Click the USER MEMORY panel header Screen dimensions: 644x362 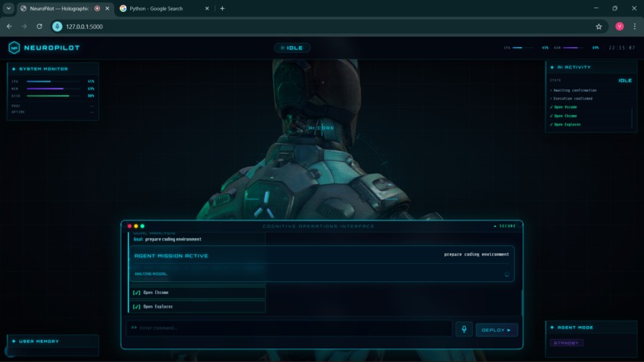(53, 341)
